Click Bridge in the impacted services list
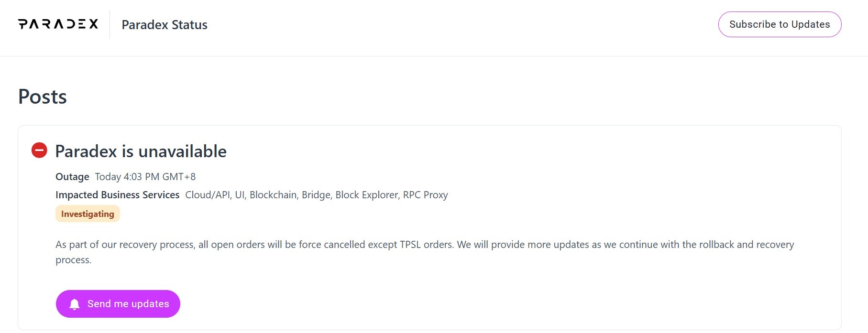 tap(316, 195)
